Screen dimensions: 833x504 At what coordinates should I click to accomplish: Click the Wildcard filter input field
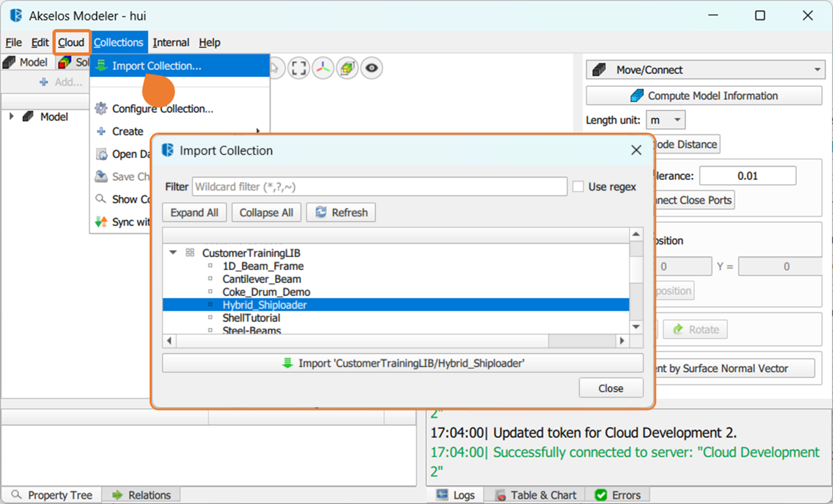380,186
